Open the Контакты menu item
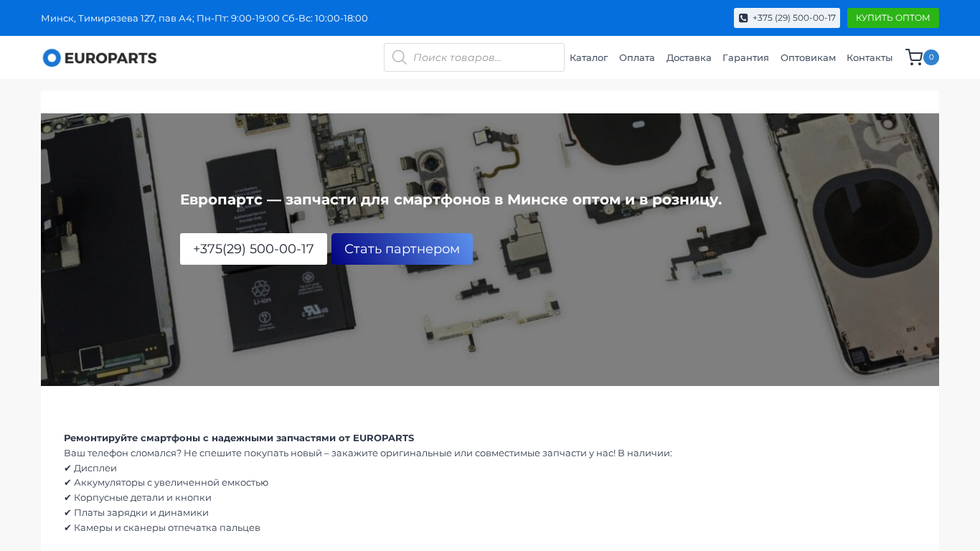Viewport: 980px width, 551px height. tap(870, 57)
